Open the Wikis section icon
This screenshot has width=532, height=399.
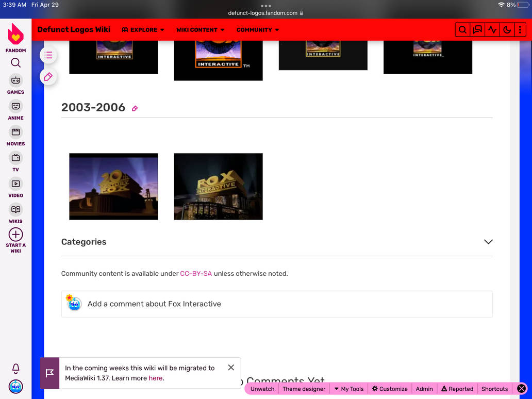coord(15,210)
